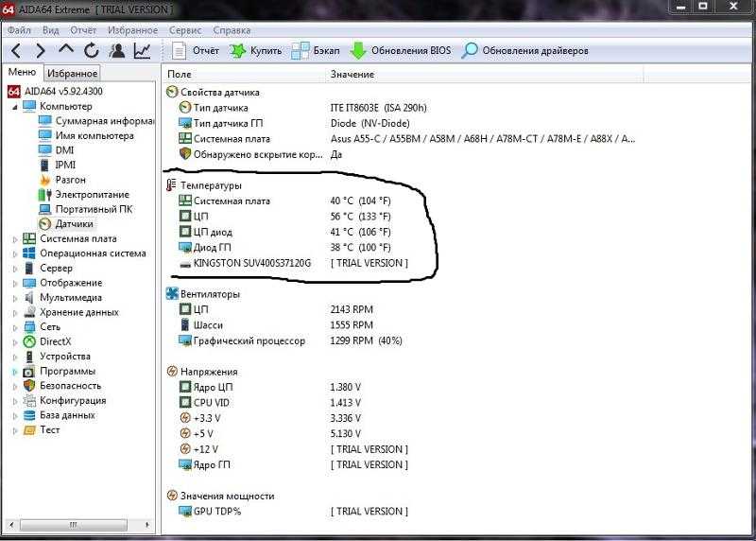Click the Поле column header

(x=245, y=74)
